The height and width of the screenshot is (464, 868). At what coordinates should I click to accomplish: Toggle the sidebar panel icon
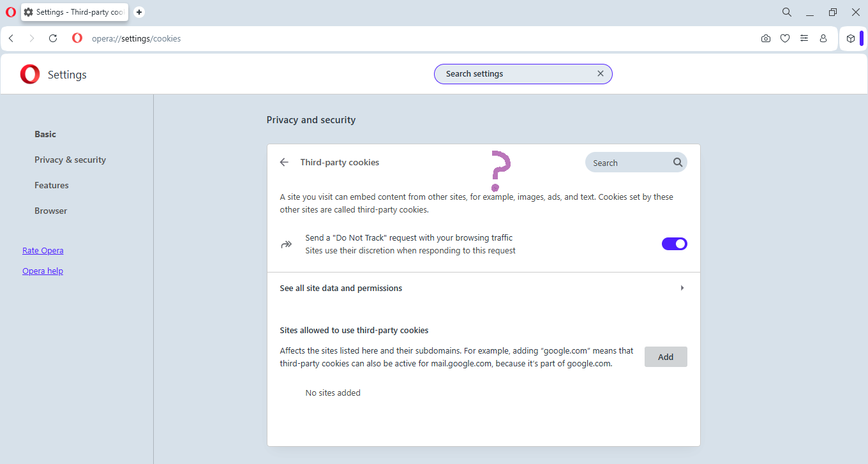(851, 38)
